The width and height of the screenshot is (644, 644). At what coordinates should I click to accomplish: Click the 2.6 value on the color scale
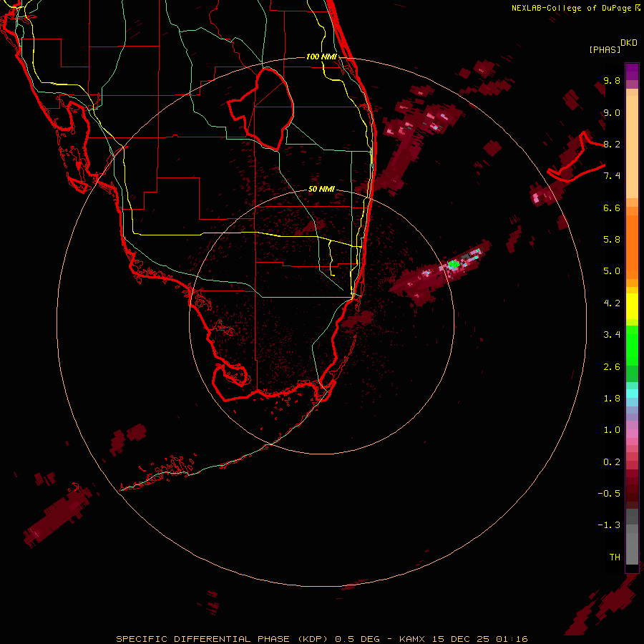pos(612,367)
